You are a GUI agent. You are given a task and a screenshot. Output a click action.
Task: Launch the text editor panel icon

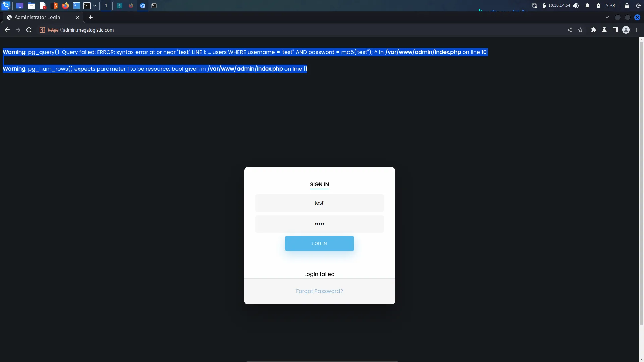point(43,6)
